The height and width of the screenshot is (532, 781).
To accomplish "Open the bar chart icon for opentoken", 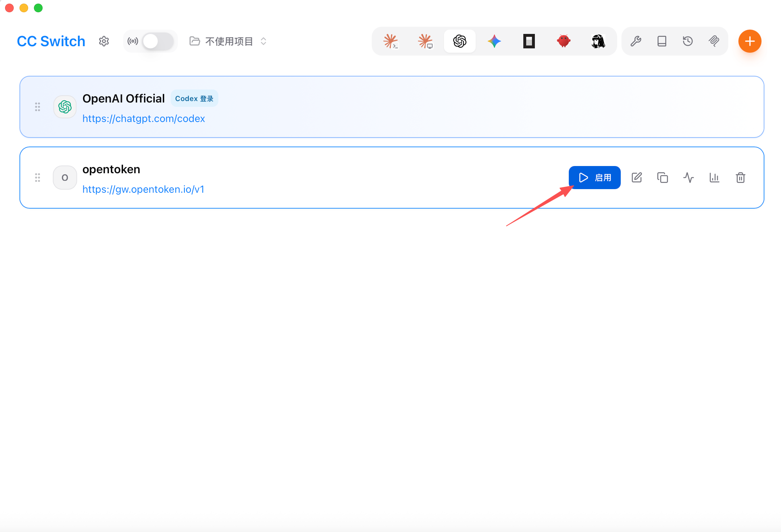I will click(715, 178).
